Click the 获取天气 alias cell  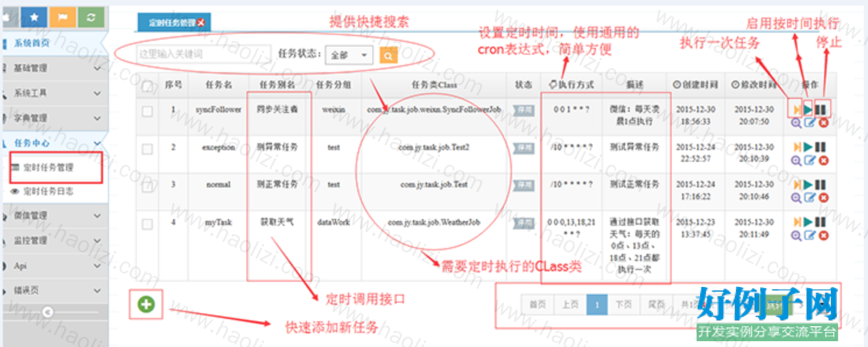[278, 222]
